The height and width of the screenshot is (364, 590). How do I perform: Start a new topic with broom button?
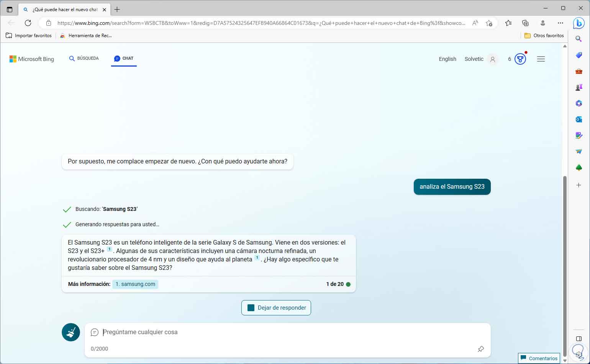71,332
